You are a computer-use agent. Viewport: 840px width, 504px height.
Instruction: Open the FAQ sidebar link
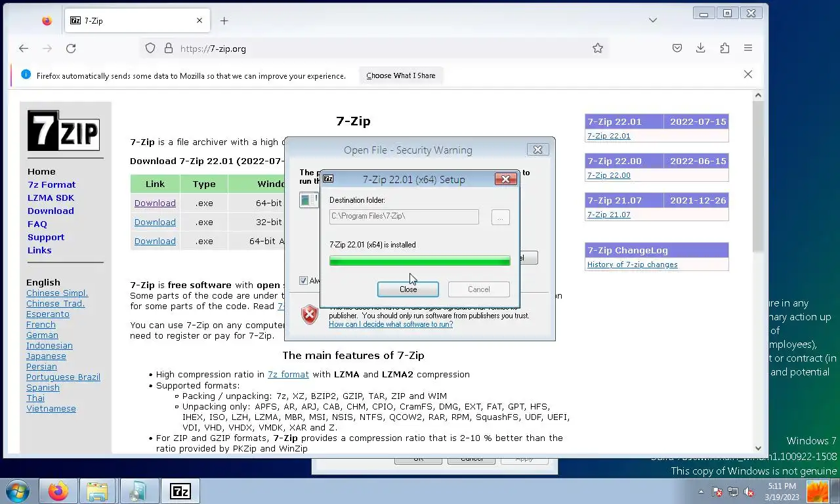[x=37, y=224]
